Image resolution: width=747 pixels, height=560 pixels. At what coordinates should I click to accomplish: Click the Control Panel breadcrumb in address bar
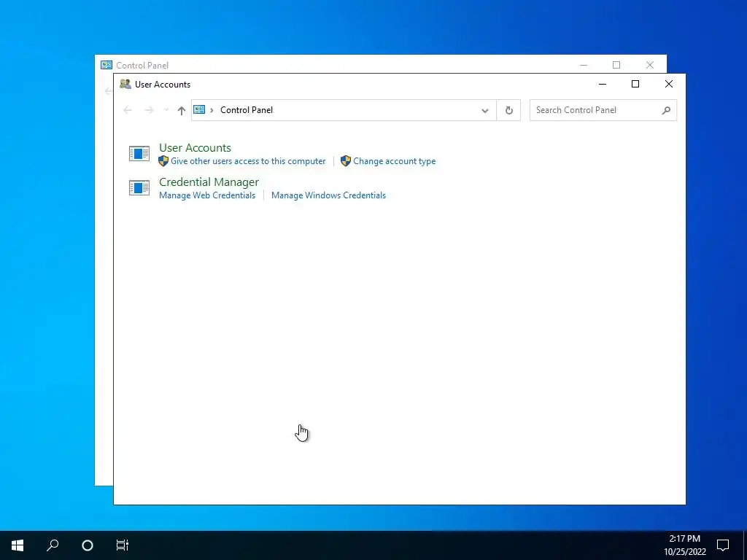tap(247, 110)
